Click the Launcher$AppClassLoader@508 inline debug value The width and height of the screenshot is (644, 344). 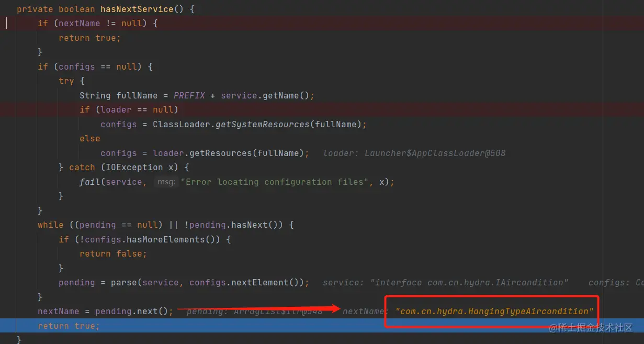[x=435, y=153]
